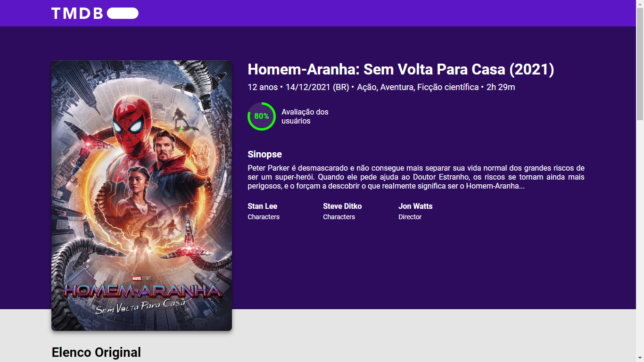Screen dimensions: 644x362
Task: Click the "Avaliação dos usuários" label
Action: [x=305, y=116]
